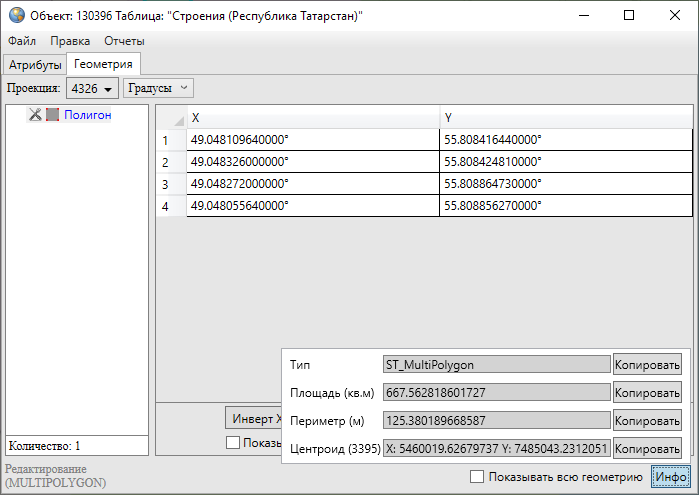Image resolution: width=699 pixels, height=495 pixels.
Task: Open the Файл menu
Action: 22,41
